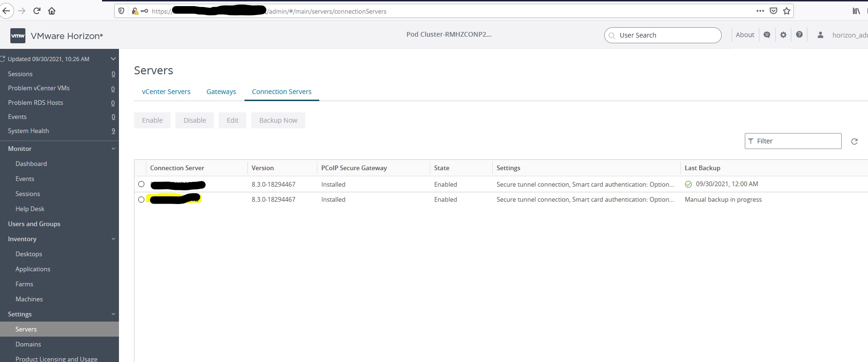Open the Problem vCenter VMs count link
This screenshot has width=868, height=362.
[113, 89]
